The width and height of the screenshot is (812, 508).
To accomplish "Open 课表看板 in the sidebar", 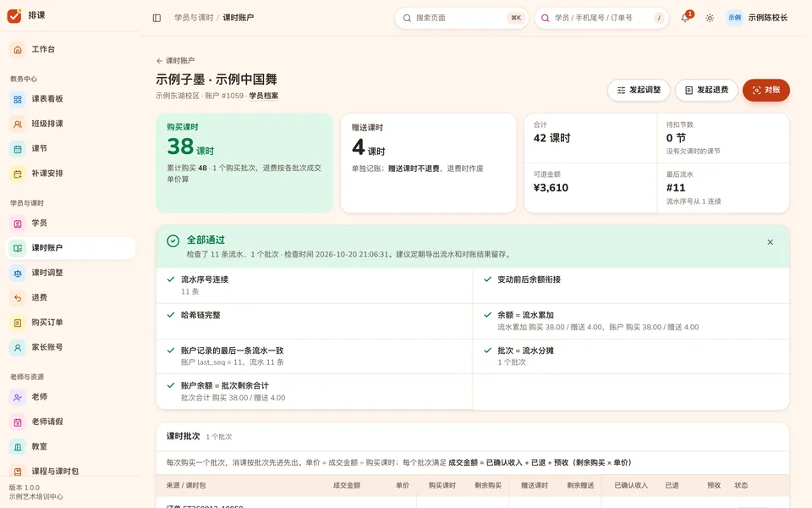I will [70, 99].
